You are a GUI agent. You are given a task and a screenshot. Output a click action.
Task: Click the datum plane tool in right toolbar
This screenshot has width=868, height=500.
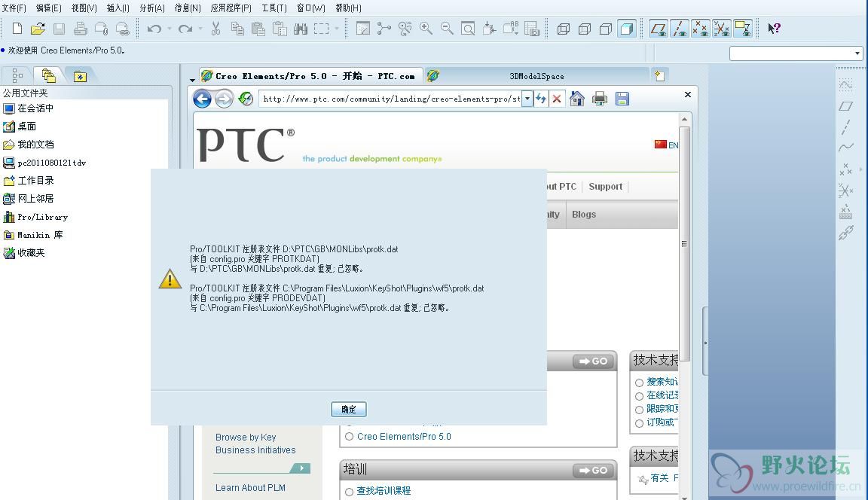click(846, 105)
